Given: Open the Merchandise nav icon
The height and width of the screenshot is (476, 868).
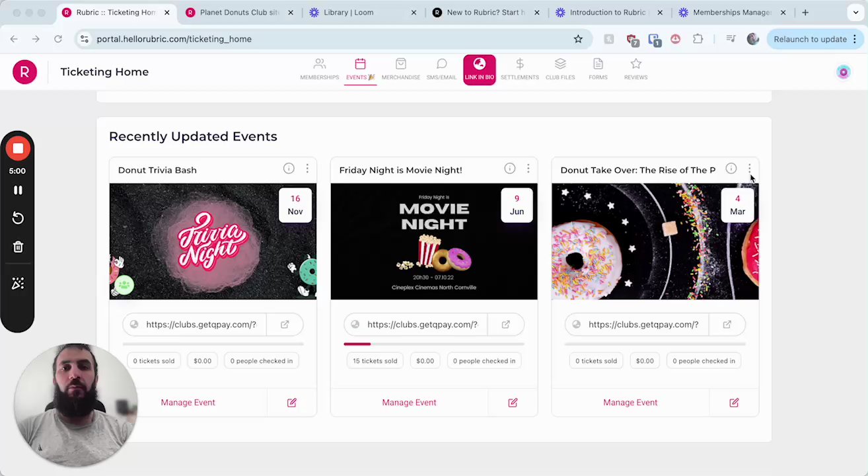Looking at the screenshot, I should 400,69.
